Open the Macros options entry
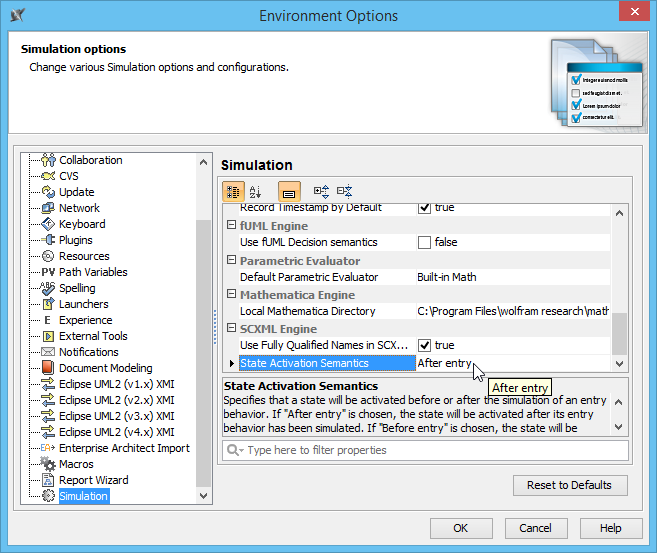657x553 pixels. (76, 464)
